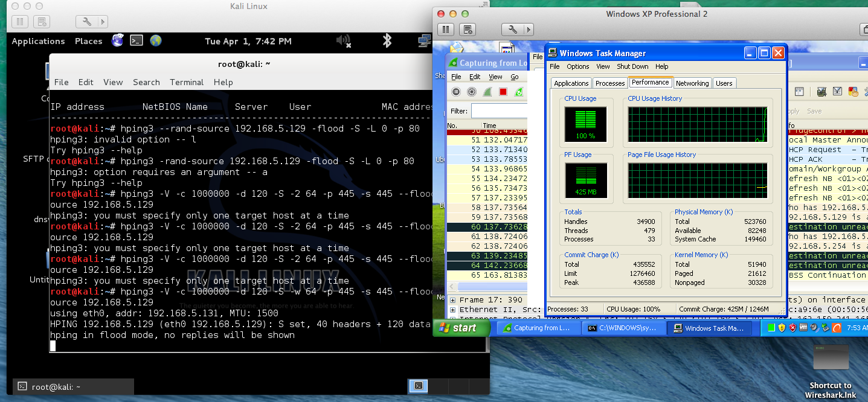Open Wireshark View menu

tap(495, 77)
